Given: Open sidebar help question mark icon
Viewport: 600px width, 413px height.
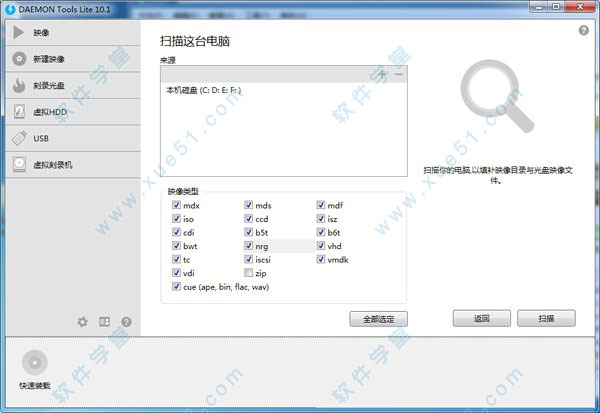Looking at the screenshot, I should (126, 322).
